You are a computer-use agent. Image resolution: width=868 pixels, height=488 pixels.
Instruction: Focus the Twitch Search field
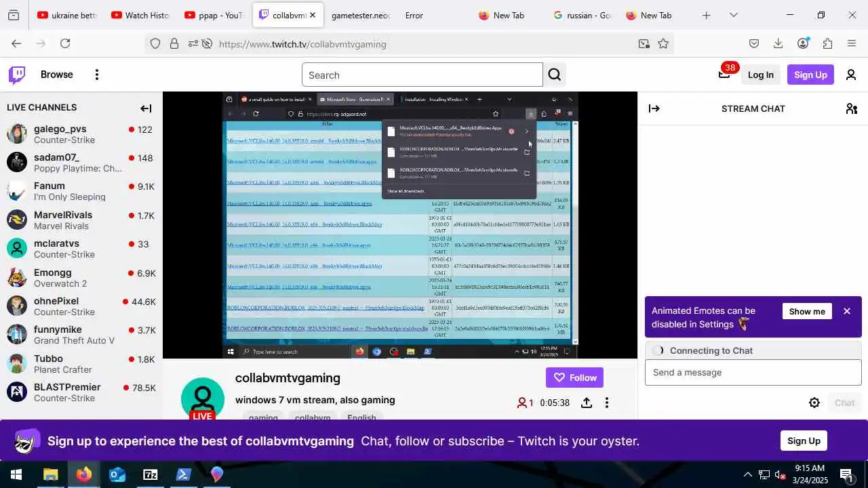[422, 75]
